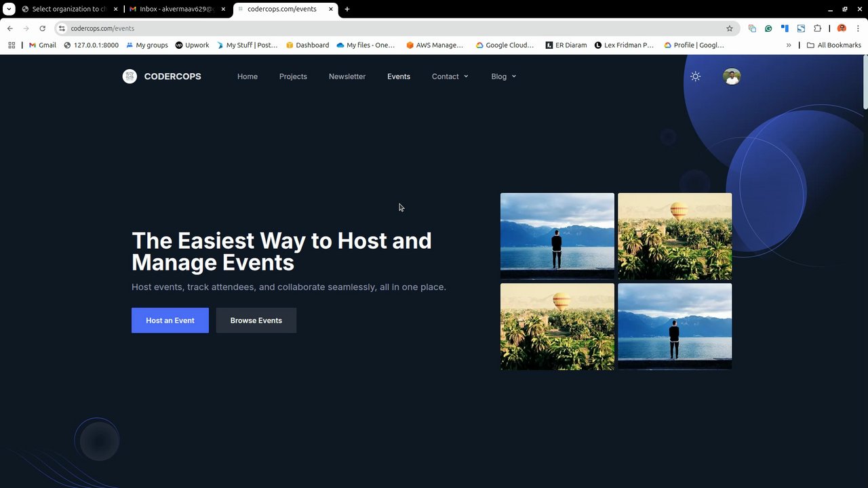Screen dimensions: 868x488
Task: Go back with the browser back arrow
Action: 10,28
